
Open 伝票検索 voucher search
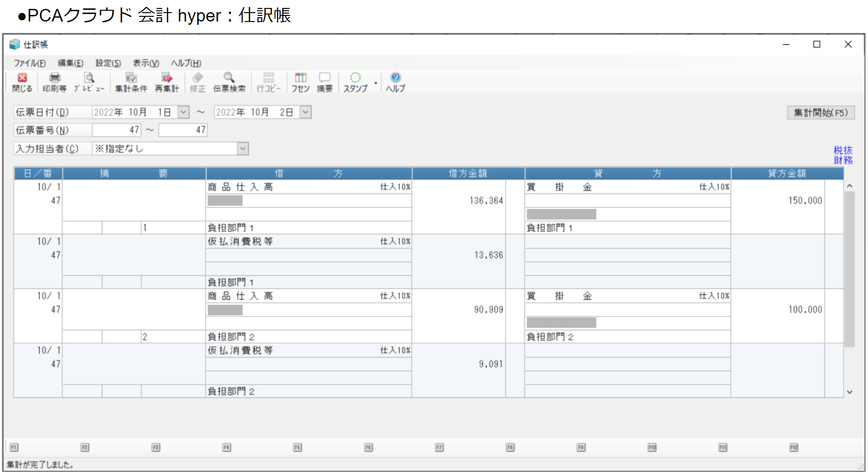click(229, 82)
